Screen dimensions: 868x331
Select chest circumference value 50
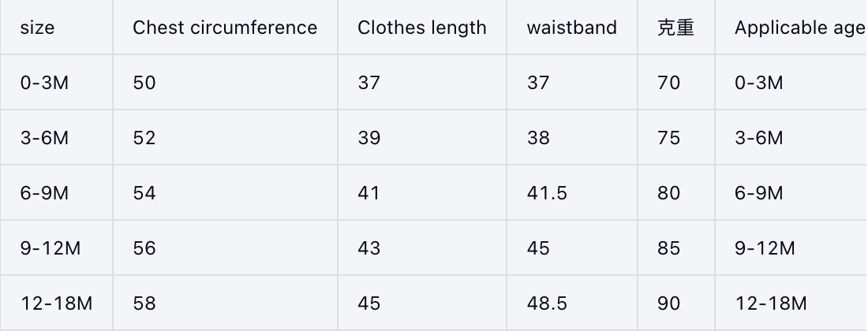[144, 83]
